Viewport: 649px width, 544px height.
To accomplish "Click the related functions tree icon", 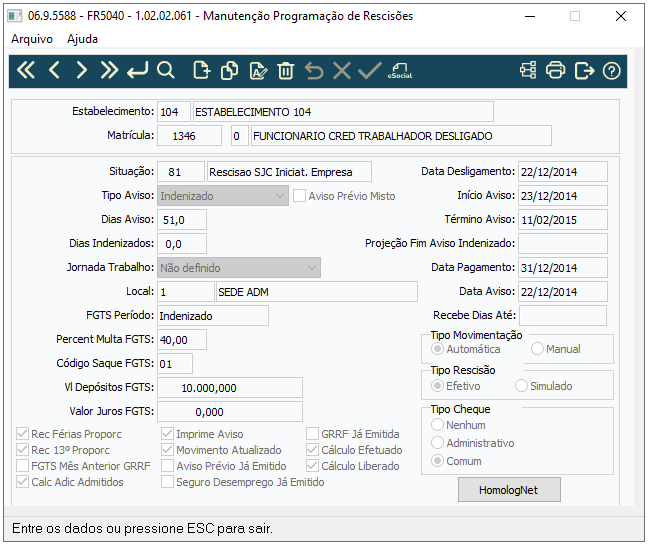I will tap(528, 70).
